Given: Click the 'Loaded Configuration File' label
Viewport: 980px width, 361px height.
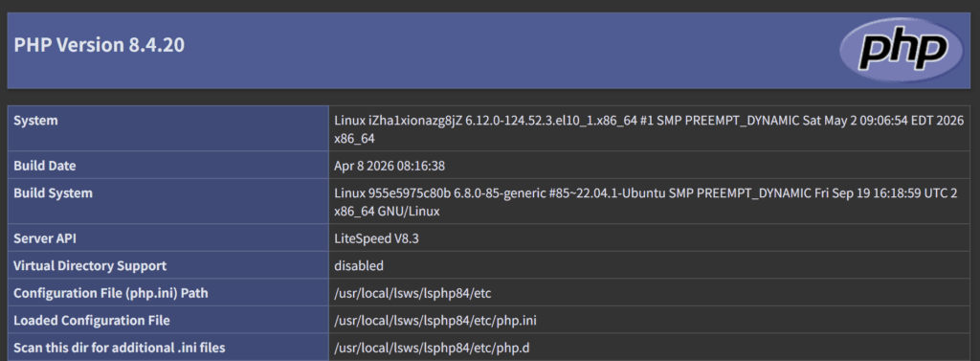Looking at the screenshot, I should click(x=92, y=321).
